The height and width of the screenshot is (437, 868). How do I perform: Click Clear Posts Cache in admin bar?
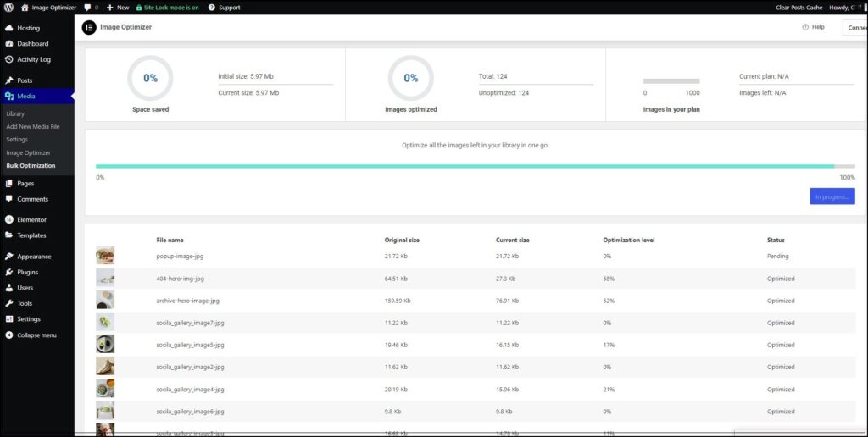click(x=798, y=7)
